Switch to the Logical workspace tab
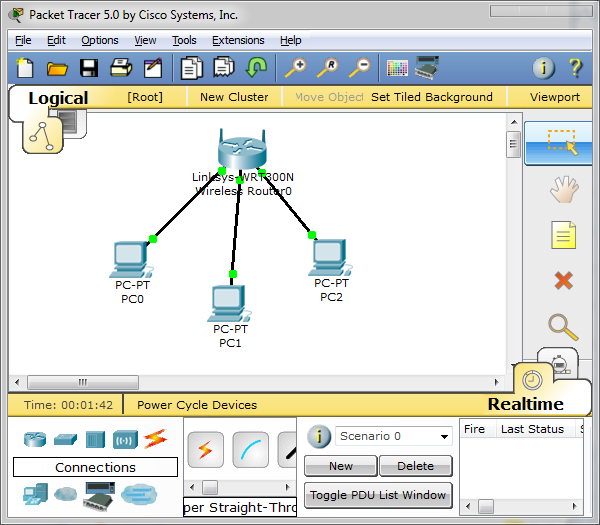Image resolution: width=600 pixels, height=525 pixels. (58, 98)
